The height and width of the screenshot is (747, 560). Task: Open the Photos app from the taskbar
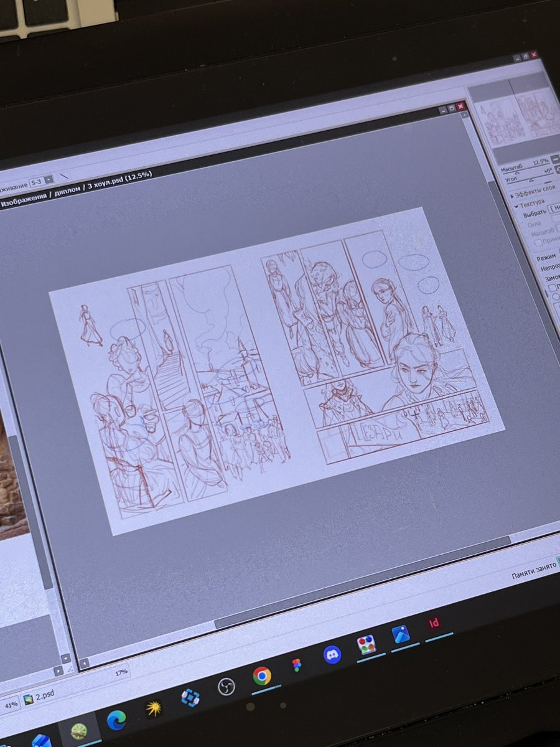tap(400, 634)
